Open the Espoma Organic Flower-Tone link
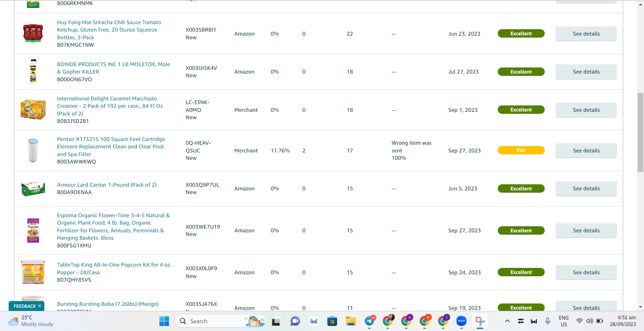Screen dimensions: 644x331 [x=113, y=227]
